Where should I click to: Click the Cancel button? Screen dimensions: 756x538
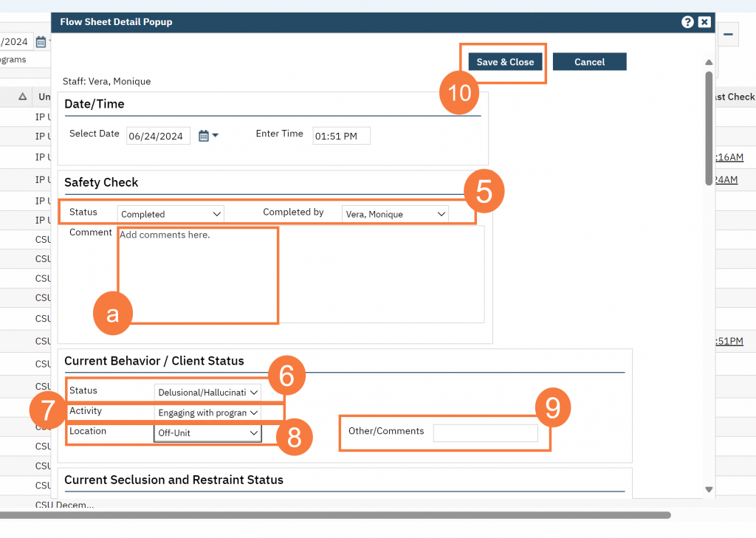589,61
